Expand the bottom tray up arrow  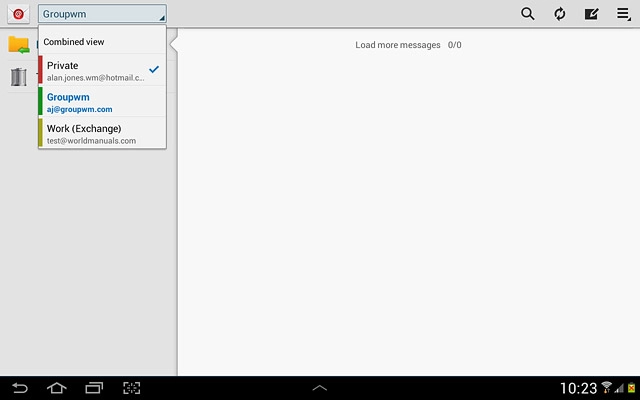(320, 387)
